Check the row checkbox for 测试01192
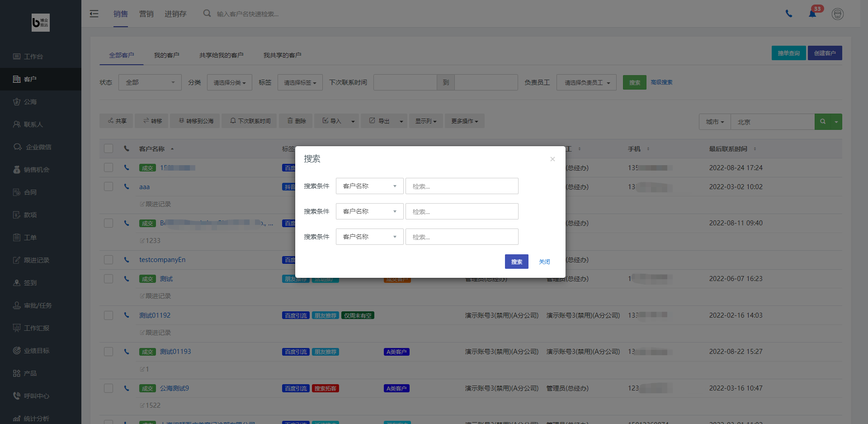868x424 pixels. tap(108, 315)
